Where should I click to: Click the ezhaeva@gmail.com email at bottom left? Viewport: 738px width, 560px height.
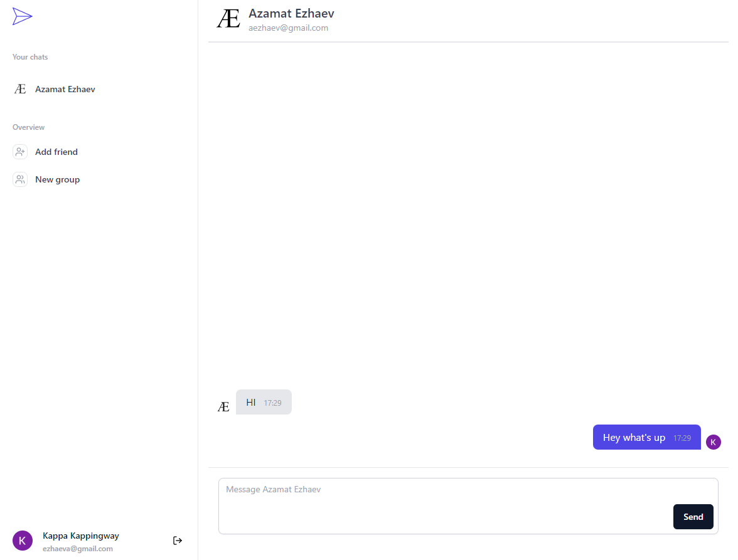click(x=78, y=548)
